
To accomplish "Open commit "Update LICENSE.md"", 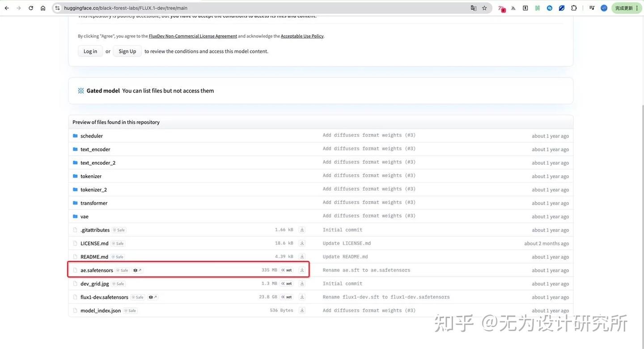I will pos(347,243).
